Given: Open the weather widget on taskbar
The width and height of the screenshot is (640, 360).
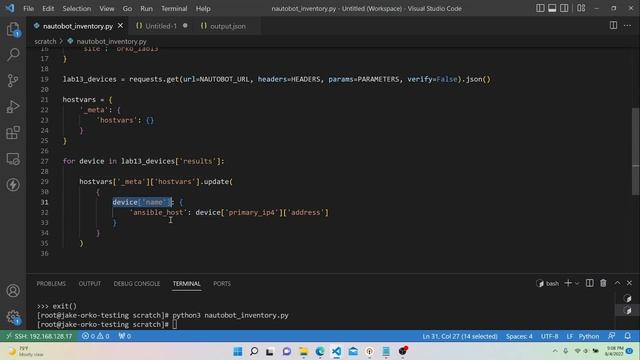Looking at the screenshot, I should coord(25,351).
